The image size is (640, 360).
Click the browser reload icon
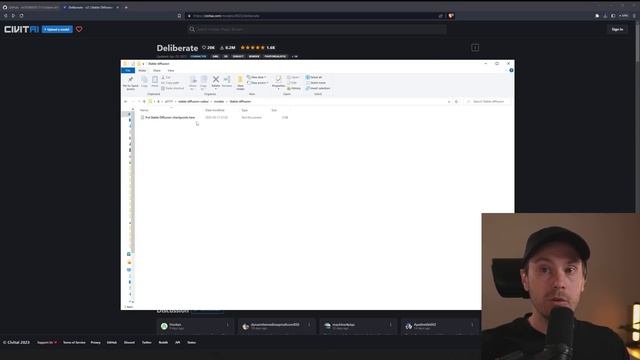pyautogui.click(x=21, y=16)
